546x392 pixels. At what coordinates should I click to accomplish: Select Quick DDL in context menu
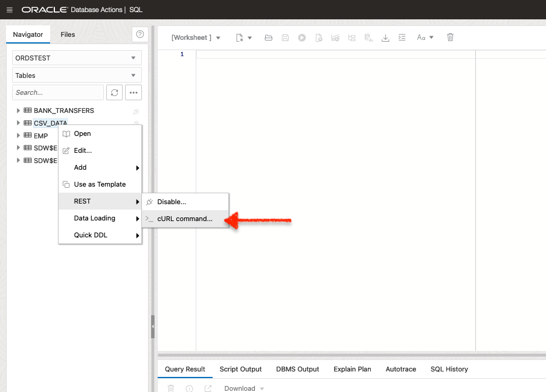click(91, 235)
